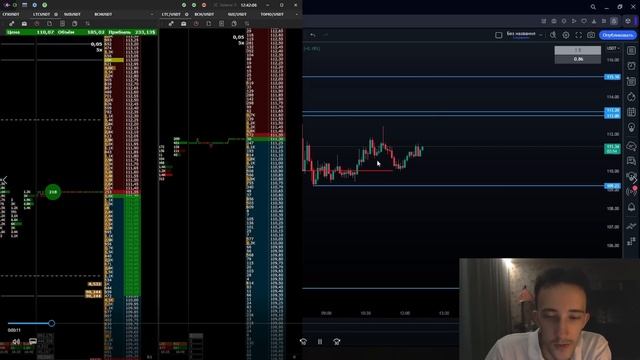Go to previous item with left edge chevron
Image resolution: width=640 pixels, height=360 pixels.
4,180
